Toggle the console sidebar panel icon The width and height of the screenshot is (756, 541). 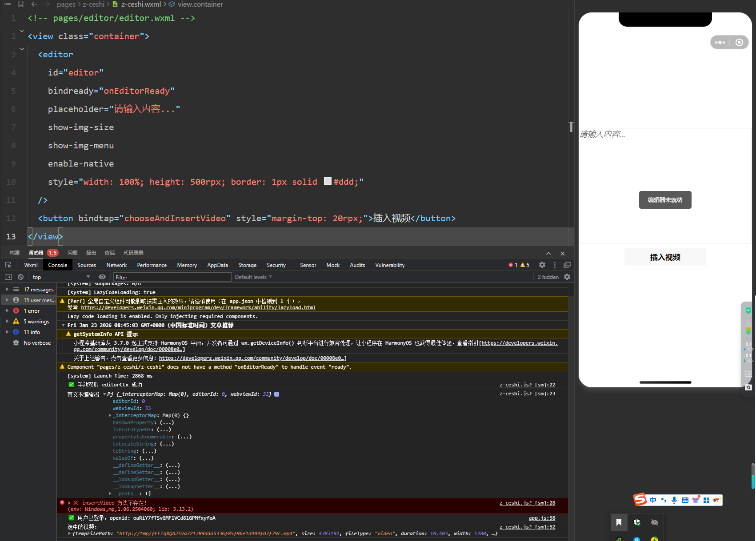pyautogui.click(x=8, y=277)
